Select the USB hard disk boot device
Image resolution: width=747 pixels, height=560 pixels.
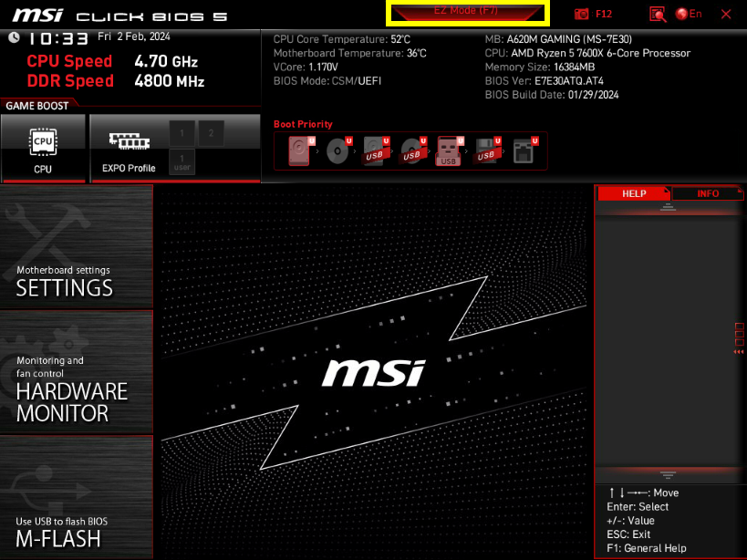click(x=376, y=151)
